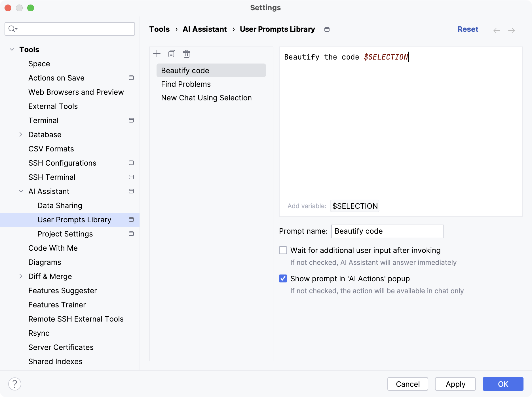Image resolution: width=532 pixels, height=397 pixels.
Task: Expand the Database tree item
Action: [21, 134]
